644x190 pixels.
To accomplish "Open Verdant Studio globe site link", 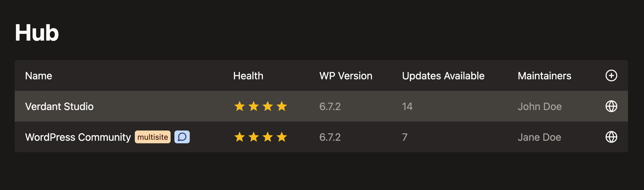I will 611,106.
